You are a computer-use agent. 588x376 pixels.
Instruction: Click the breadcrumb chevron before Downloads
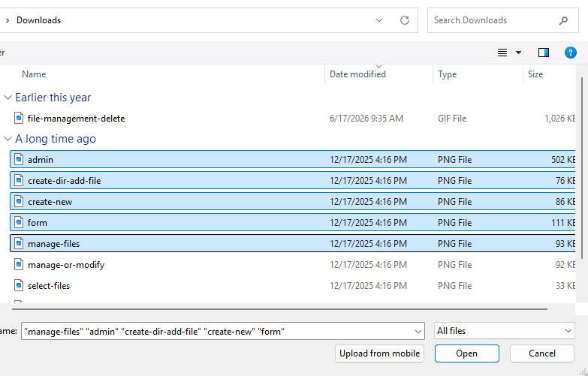[7, 20]
